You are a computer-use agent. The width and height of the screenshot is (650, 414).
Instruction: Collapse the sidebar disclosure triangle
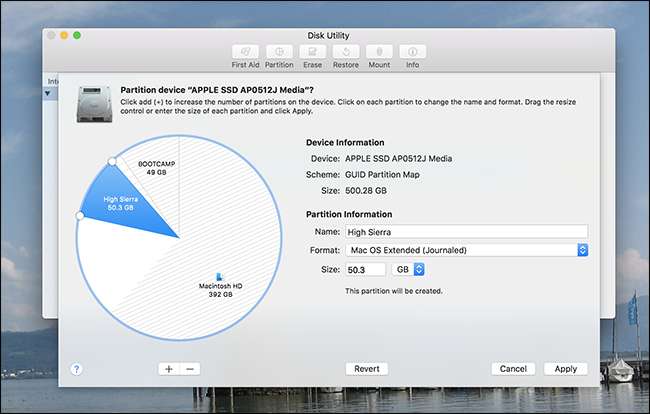[x=49, y=93]
